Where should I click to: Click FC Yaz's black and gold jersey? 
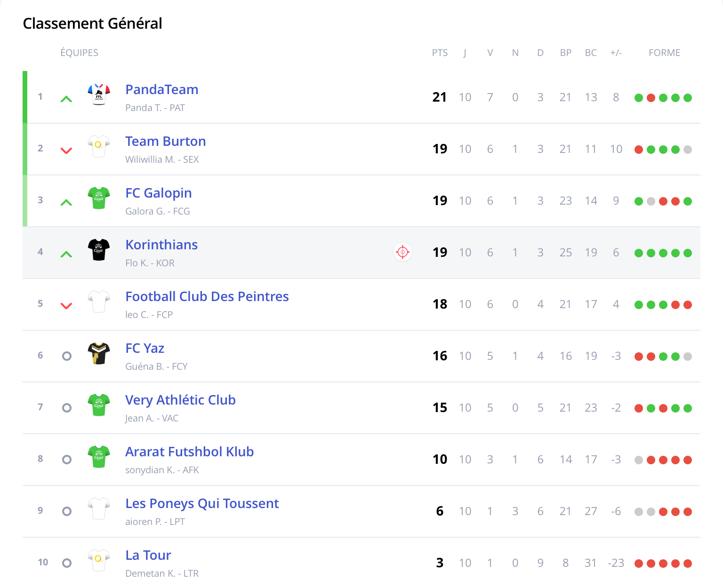[x=99, y=353]
